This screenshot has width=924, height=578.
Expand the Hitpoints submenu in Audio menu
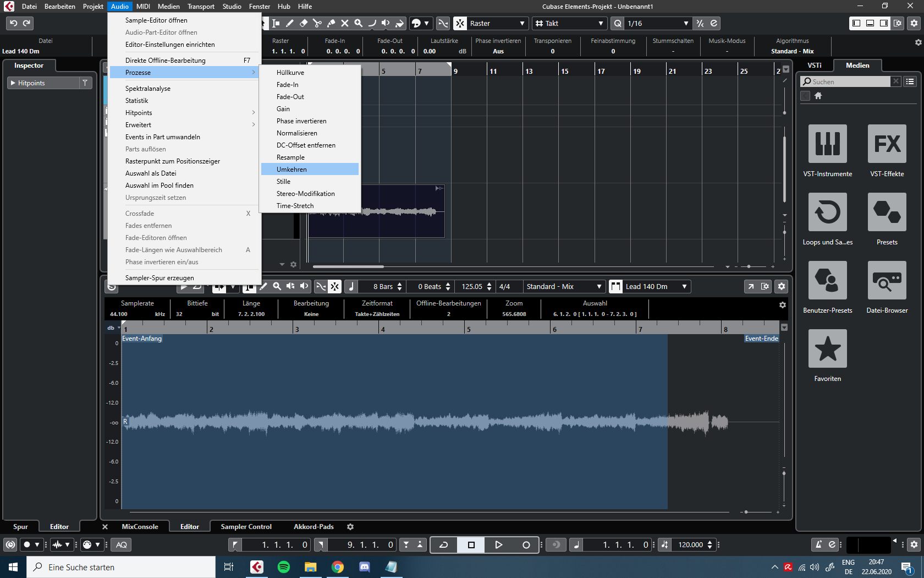click(x=184, y=113)
